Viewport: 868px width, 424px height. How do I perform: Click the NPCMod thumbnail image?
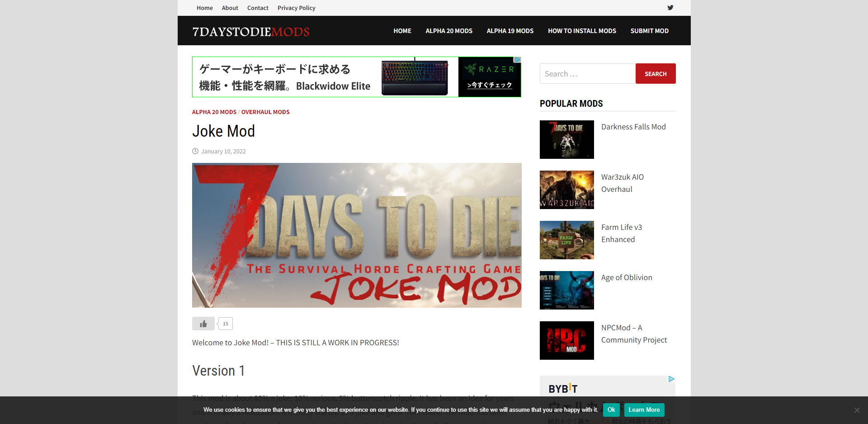[566, 340]
